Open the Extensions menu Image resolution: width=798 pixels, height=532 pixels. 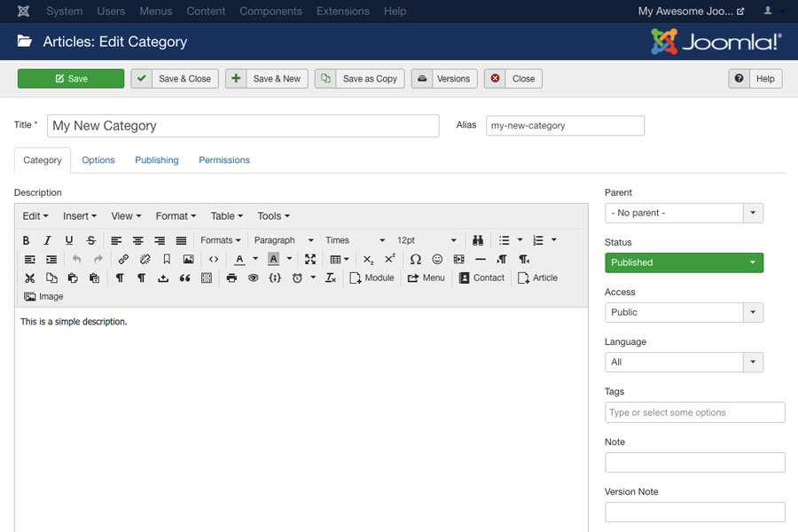[345, 12]
